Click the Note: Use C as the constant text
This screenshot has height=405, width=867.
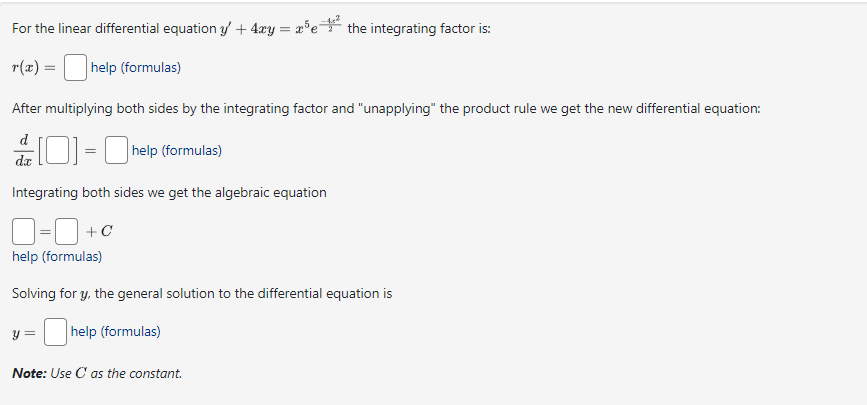pos(97,373)
